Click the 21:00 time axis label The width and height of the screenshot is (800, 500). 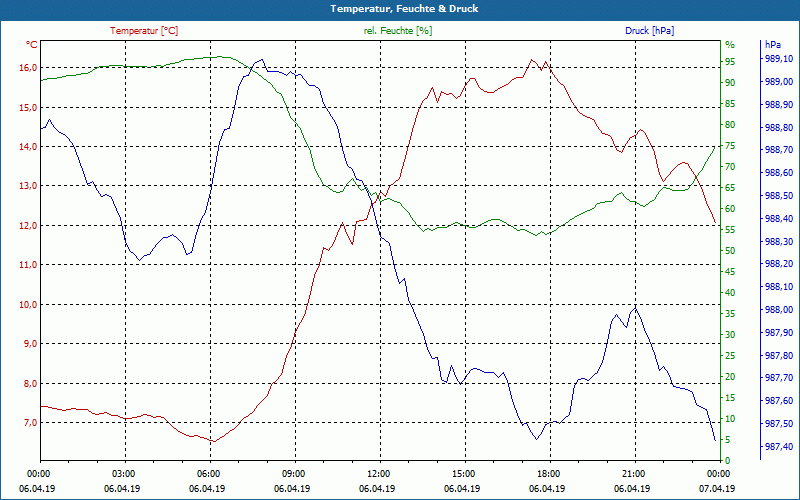[x=634, y=473]
